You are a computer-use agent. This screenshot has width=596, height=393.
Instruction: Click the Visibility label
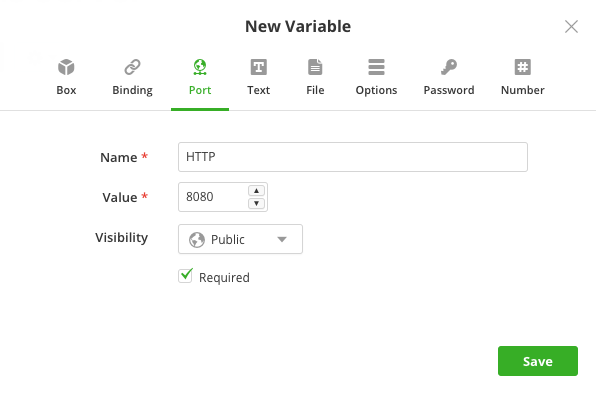pyautogui.click(x=122, y=238)
